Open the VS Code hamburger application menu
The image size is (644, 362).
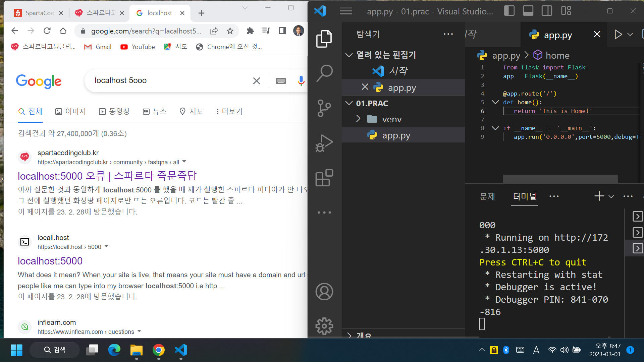pos(346,11)
